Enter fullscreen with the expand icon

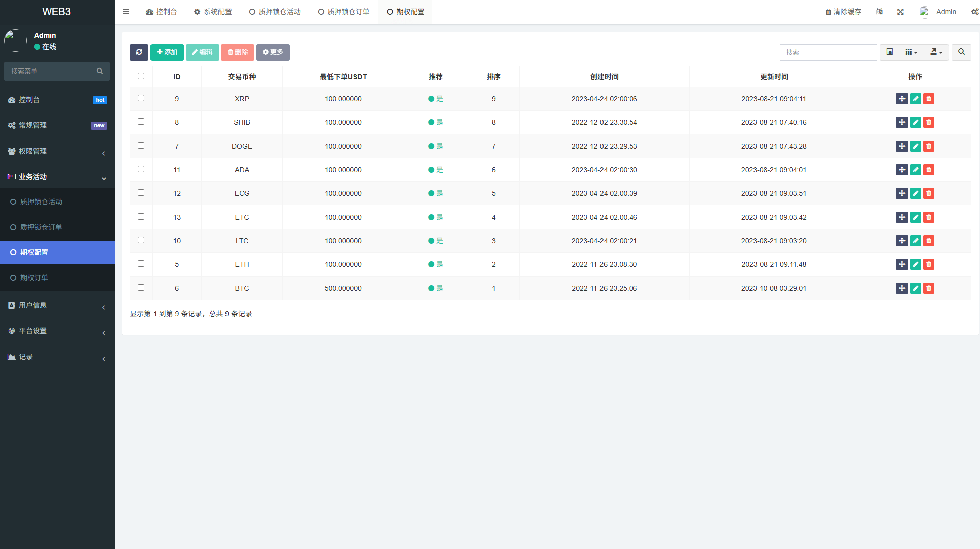click(x=900, y=12)
